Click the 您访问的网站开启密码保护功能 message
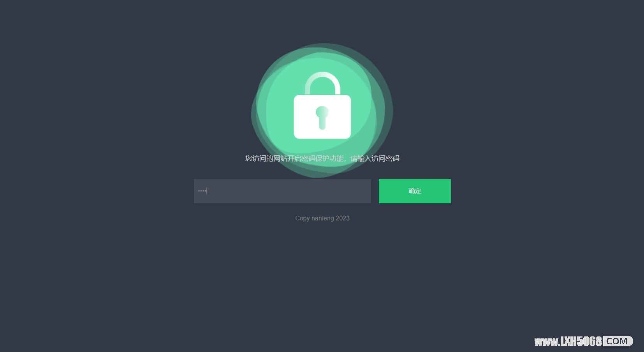This screenshot has height=352, width=644. [x=294, y=158]
